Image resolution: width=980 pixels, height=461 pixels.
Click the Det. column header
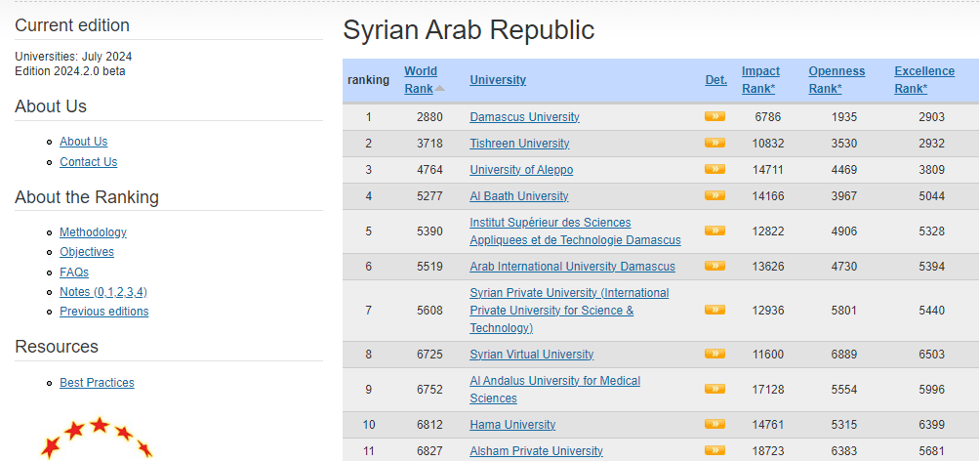point(716,80)
